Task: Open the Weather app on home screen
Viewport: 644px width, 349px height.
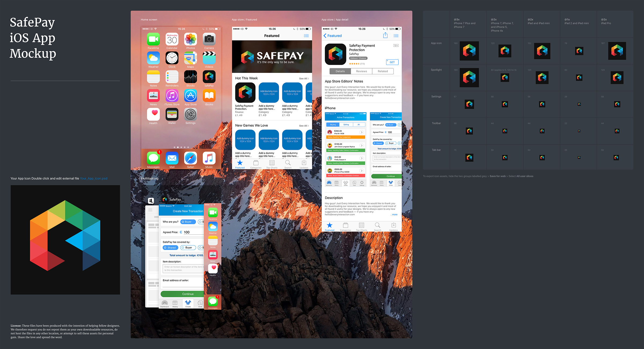Action: (153, 58)
